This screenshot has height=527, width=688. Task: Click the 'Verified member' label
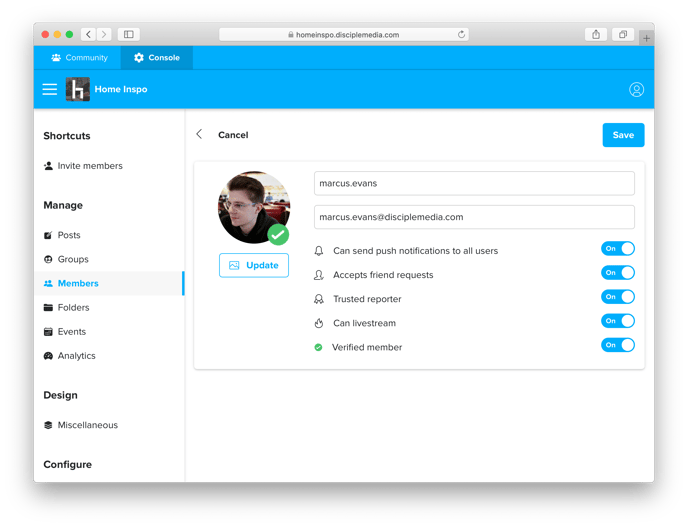(x=367, y=348)
